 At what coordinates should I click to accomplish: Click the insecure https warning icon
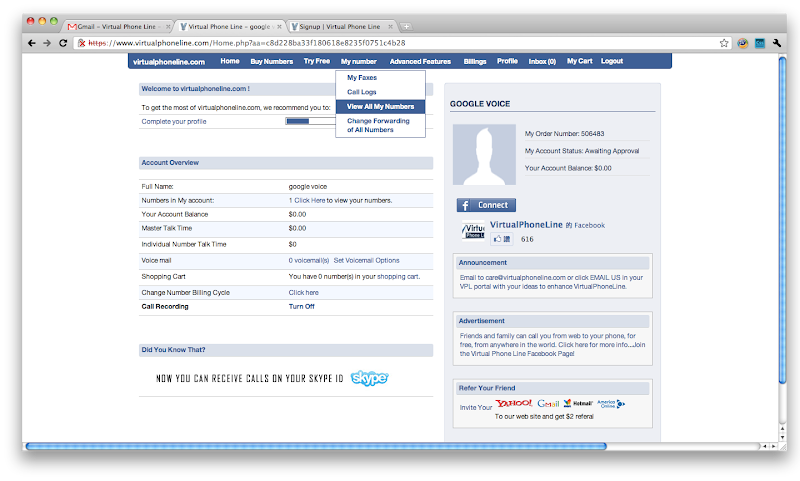(x=82, y=43)
